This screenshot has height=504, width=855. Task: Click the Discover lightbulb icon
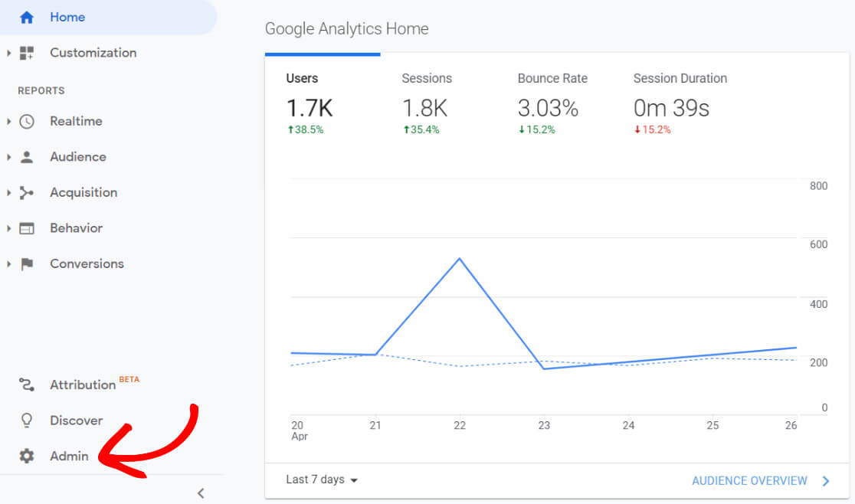pos(26,420)
